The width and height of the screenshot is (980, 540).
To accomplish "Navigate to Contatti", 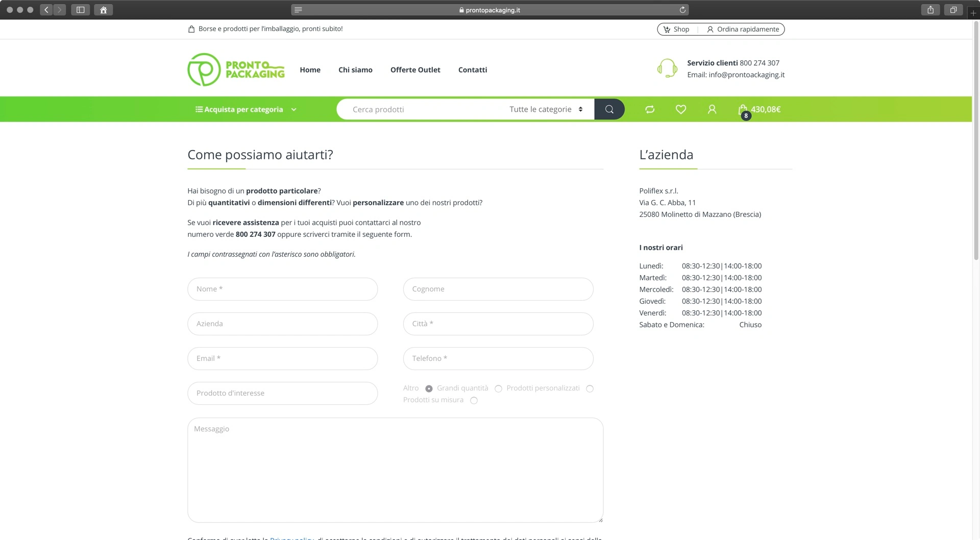I will point(472,70).
